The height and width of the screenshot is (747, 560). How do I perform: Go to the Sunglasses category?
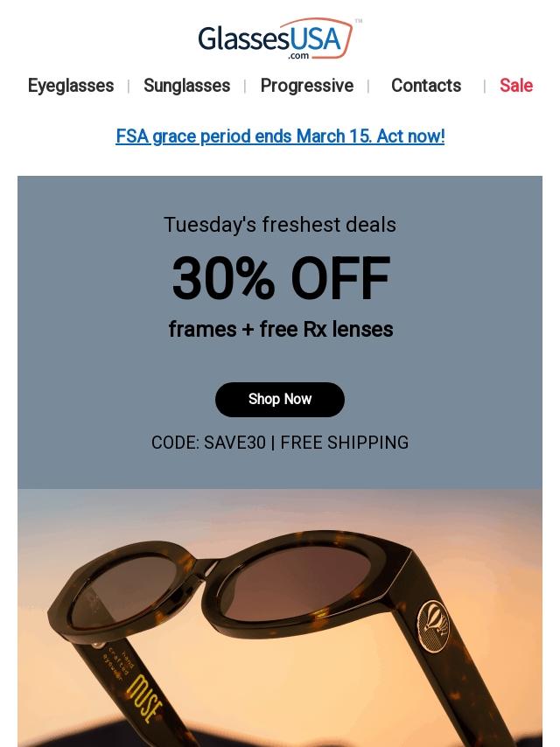[186, 86]
